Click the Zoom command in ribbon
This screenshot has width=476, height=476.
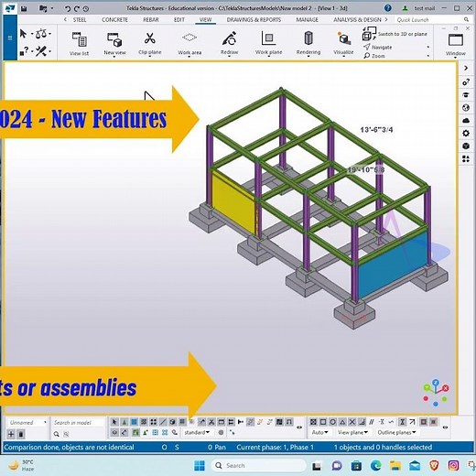374,56
